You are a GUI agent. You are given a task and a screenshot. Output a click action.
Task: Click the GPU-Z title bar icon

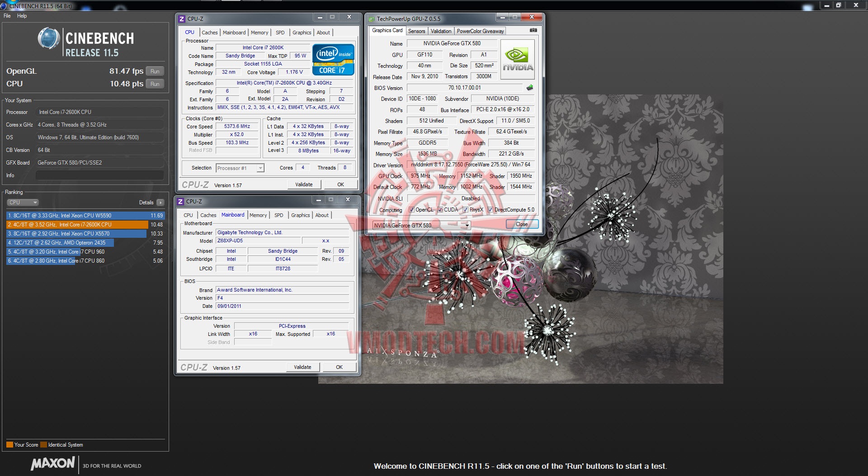click(372, 19)
